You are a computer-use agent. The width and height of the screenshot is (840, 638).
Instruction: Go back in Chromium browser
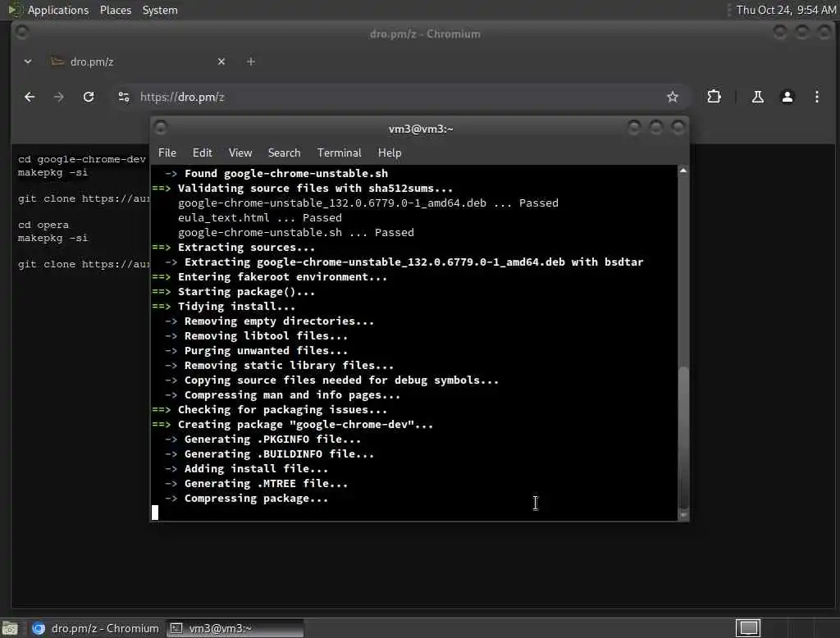(30, 97)
